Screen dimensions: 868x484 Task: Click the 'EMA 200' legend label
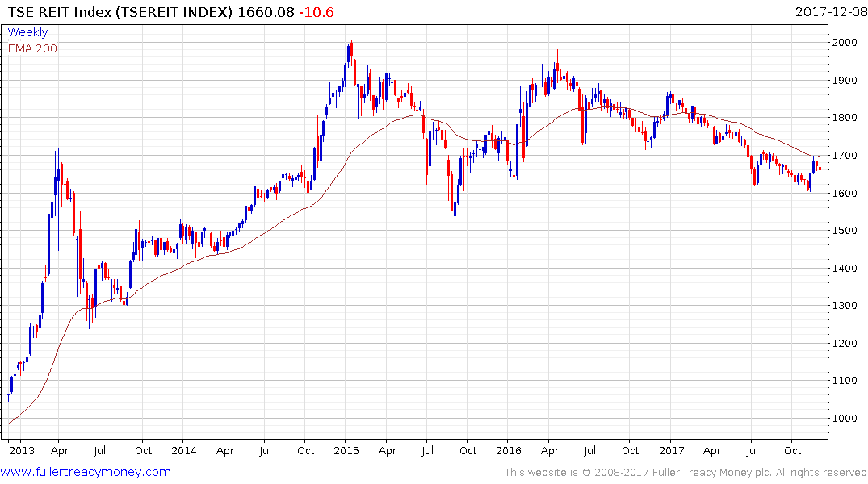(x=32, y=48)
